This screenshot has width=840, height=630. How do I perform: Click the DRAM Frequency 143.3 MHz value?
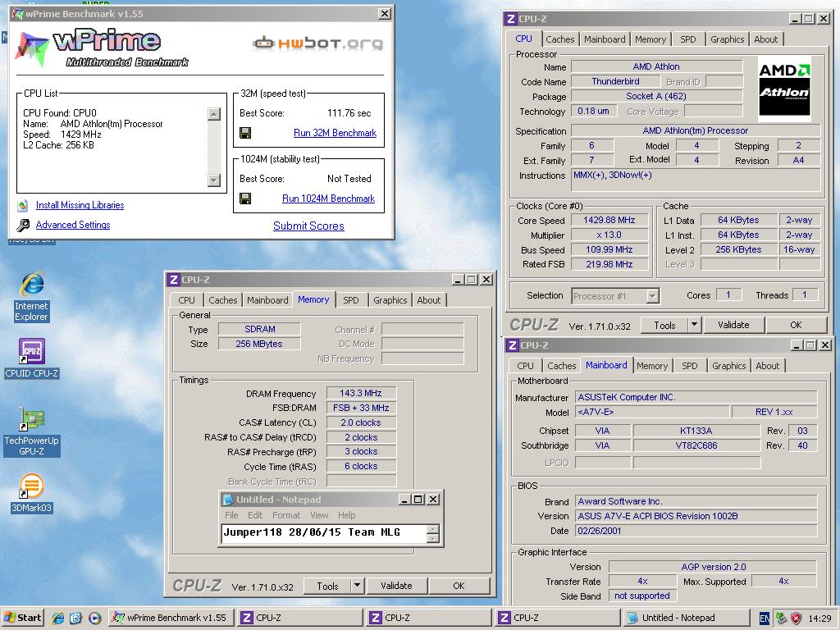361,393
